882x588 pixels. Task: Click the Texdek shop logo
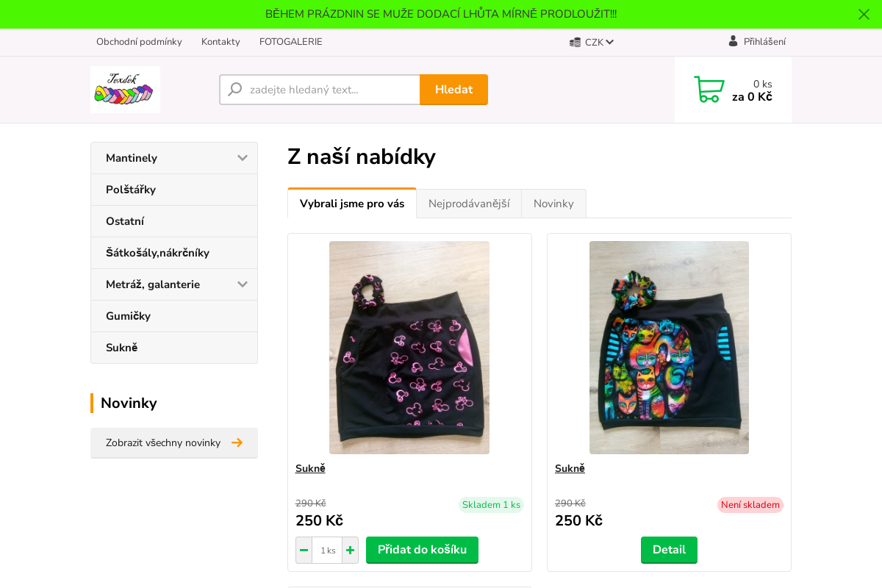click(x=125, y=90)
